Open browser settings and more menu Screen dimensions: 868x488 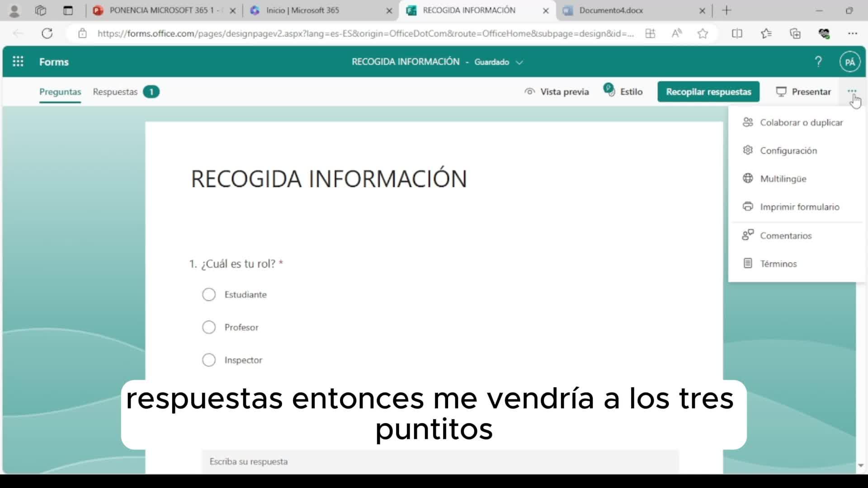[x=852, y=33]
